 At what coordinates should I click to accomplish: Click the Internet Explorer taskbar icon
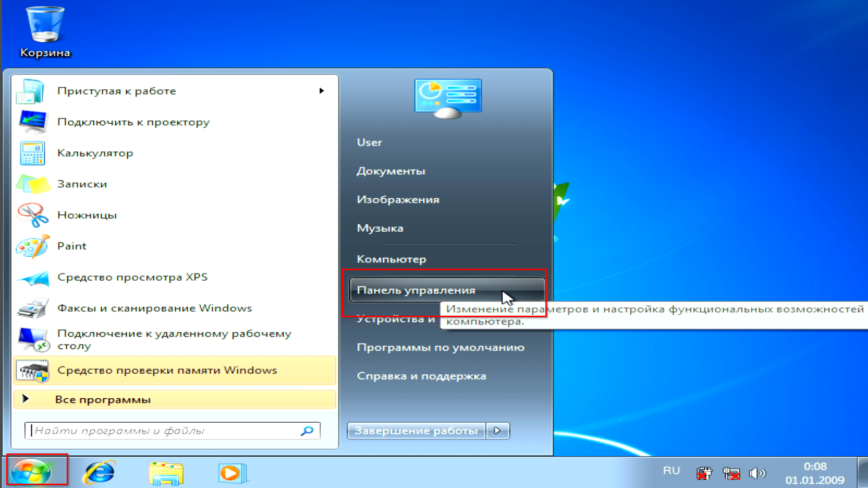tap(99, 473)
